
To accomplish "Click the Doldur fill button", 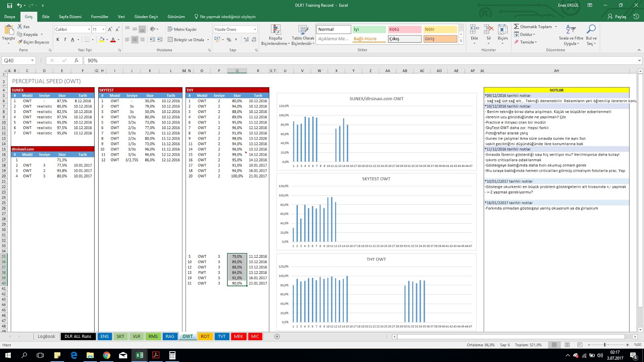I will pyautogui.click(x=524, y=35).
